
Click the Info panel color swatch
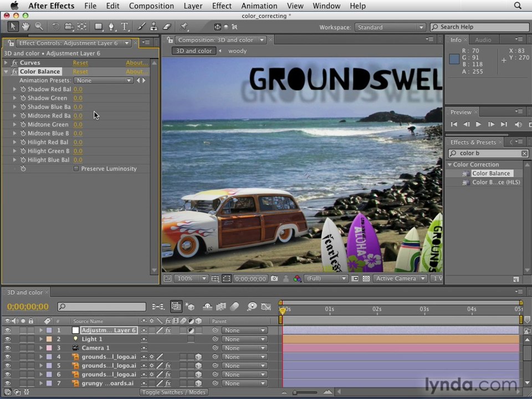(x=454, y=59)
